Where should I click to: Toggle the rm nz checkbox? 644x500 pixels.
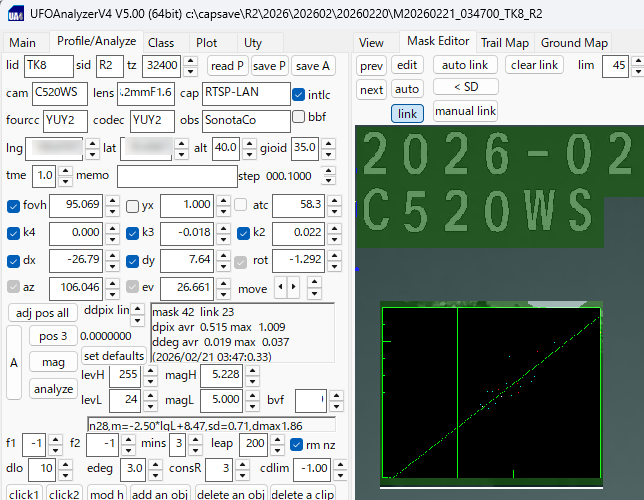[x=296, y=444]
